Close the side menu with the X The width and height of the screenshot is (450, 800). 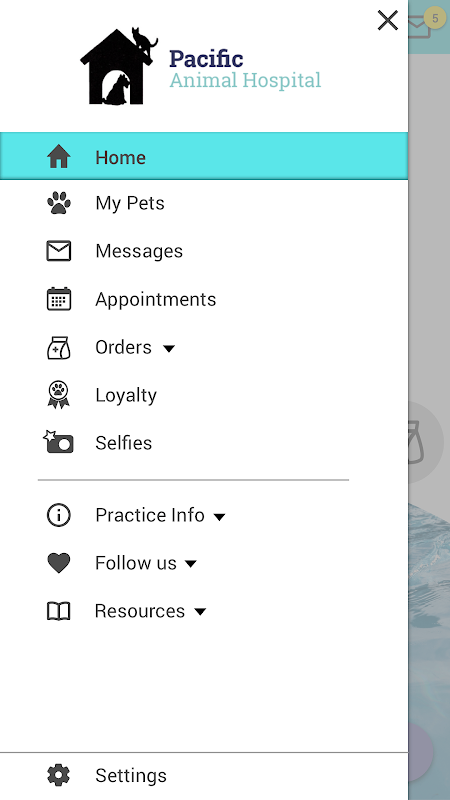tap(388, 20)
